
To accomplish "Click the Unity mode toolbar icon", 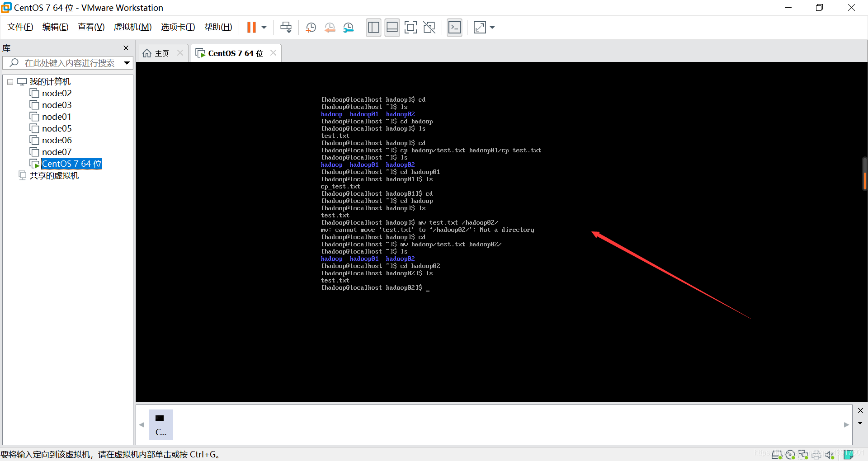I will point(429,28).
